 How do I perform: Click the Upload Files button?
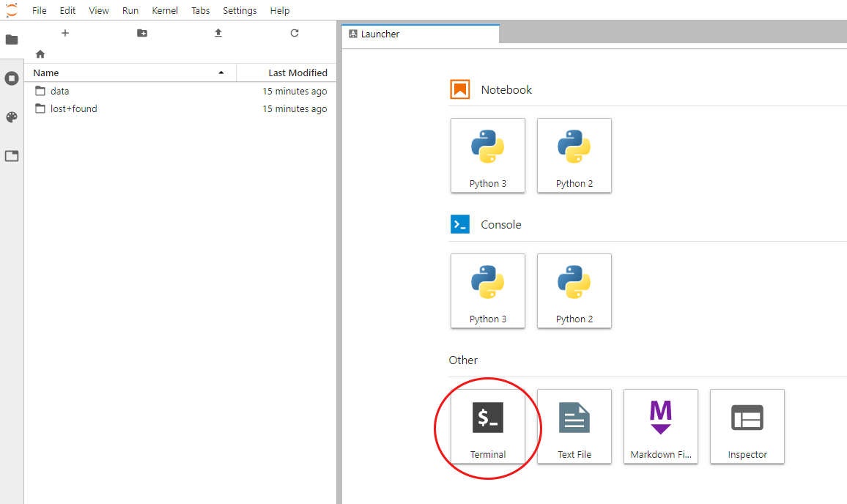218,33
